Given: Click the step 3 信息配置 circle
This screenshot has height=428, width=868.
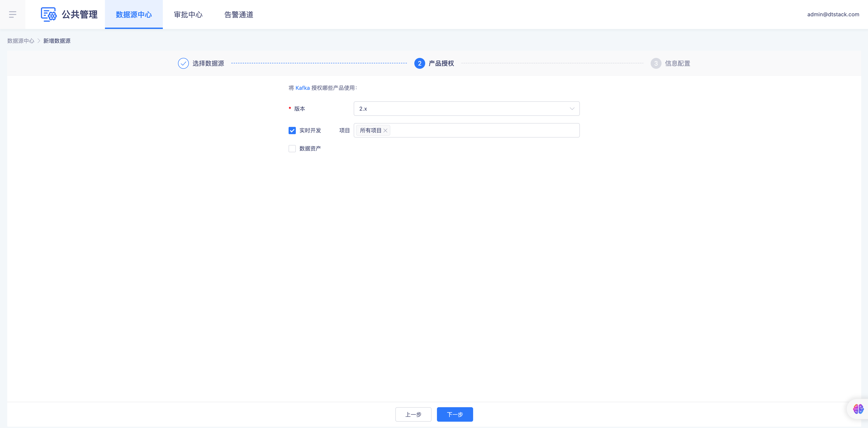Looking at the screenshot, I should [x=656, y=63].
